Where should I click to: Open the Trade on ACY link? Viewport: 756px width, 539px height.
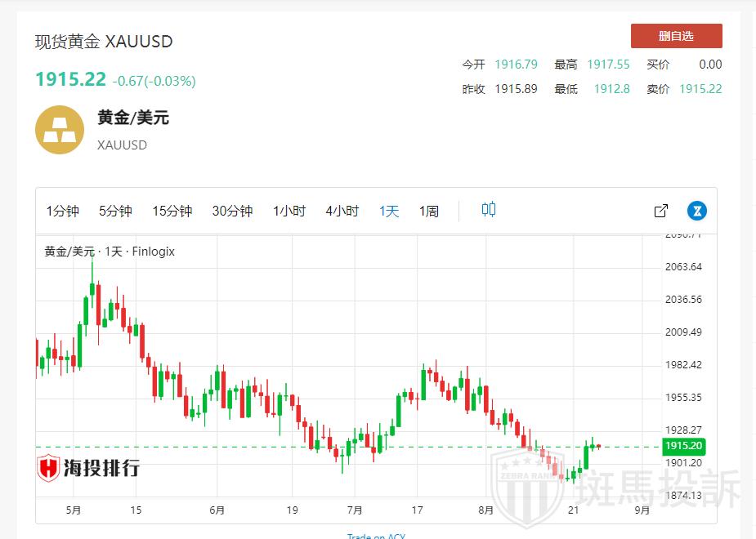376,536
